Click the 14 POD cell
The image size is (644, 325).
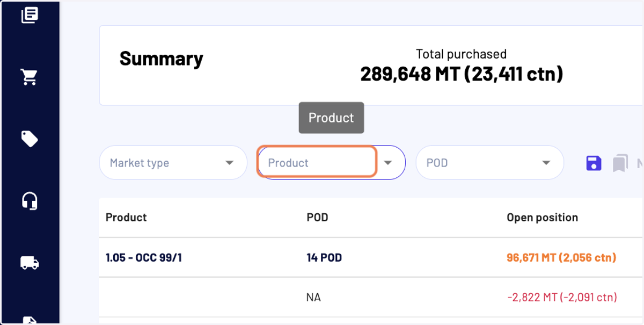pyautogui.click(x=324, y=258)
